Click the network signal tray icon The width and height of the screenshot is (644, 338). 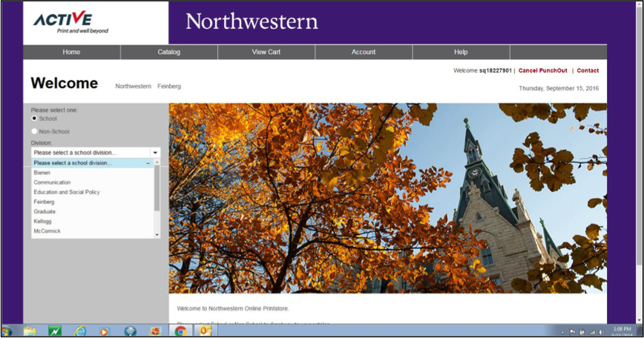[592, 332]
